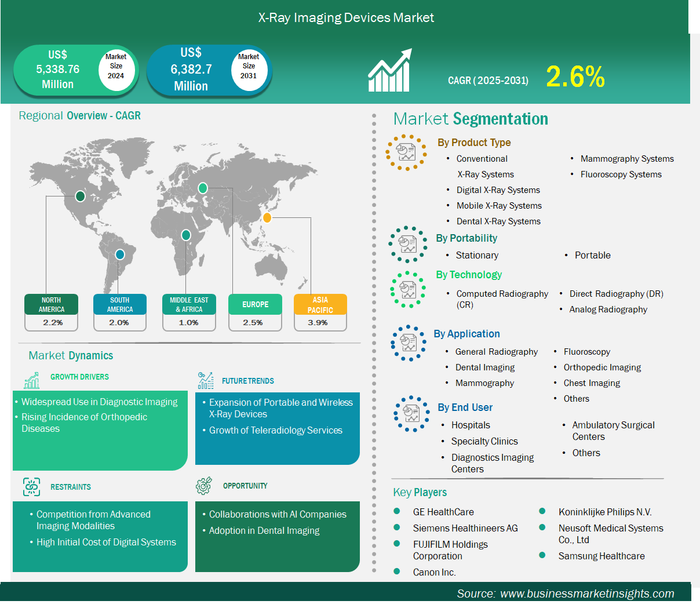
Task: Click the Restraints broken-link icon
Action: [32, 487]
